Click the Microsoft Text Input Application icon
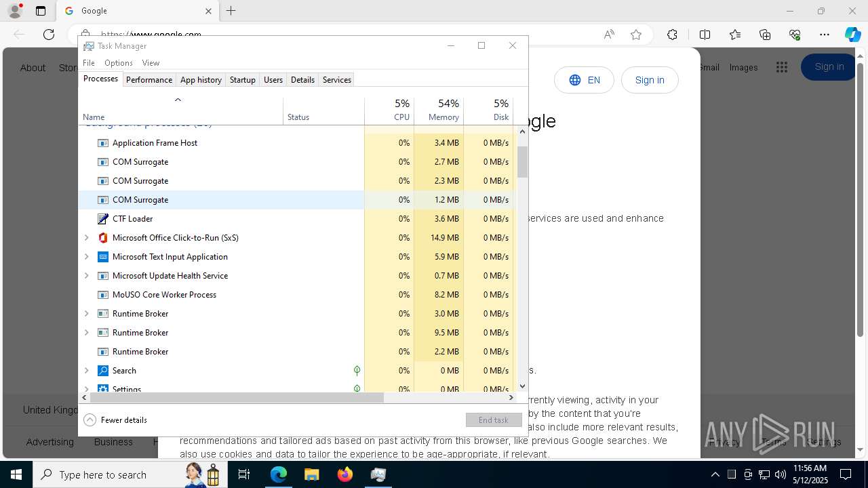868x488 pixels. point(103,257)
